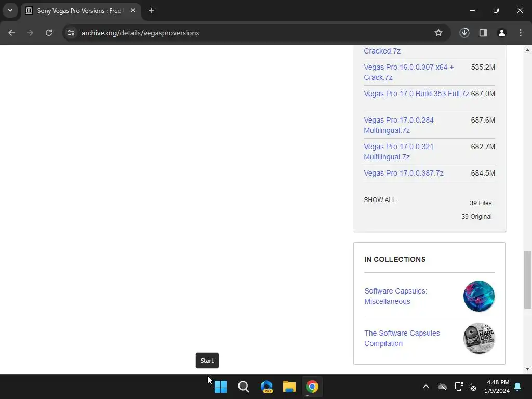The width and height of the screenshot is (532, 399).
Task: Show hidden system tray icons
Action: click(x=426, y=387)
